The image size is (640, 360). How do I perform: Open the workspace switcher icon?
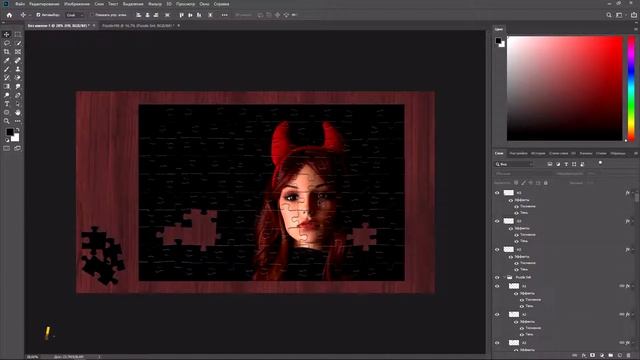coord(620,15)
